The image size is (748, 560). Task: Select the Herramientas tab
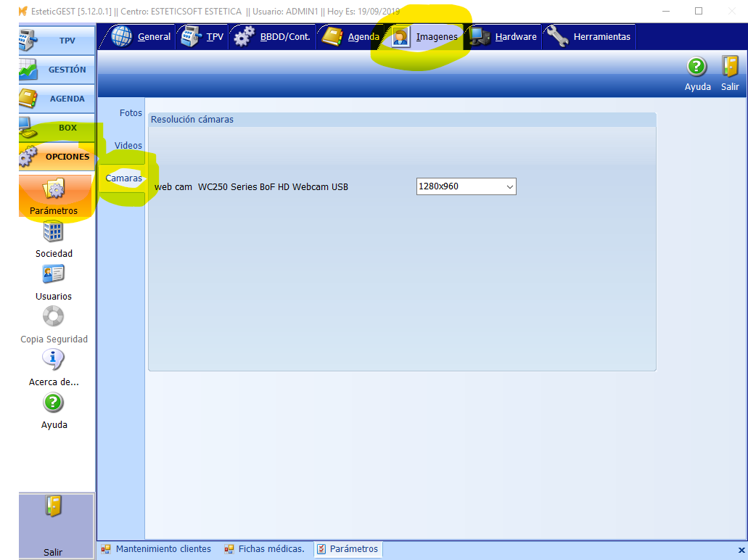point(590,37)
